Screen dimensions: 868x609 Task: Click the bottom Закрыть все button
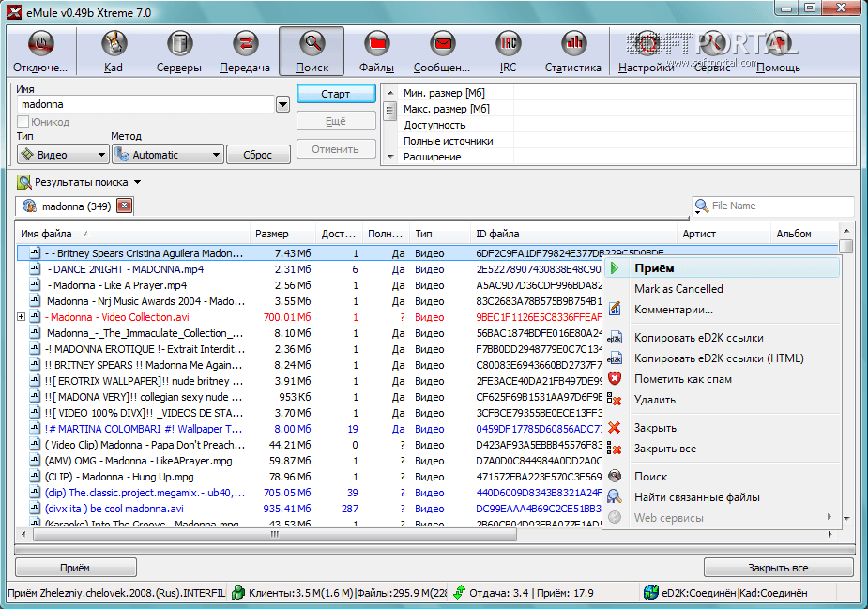point(778,568)
